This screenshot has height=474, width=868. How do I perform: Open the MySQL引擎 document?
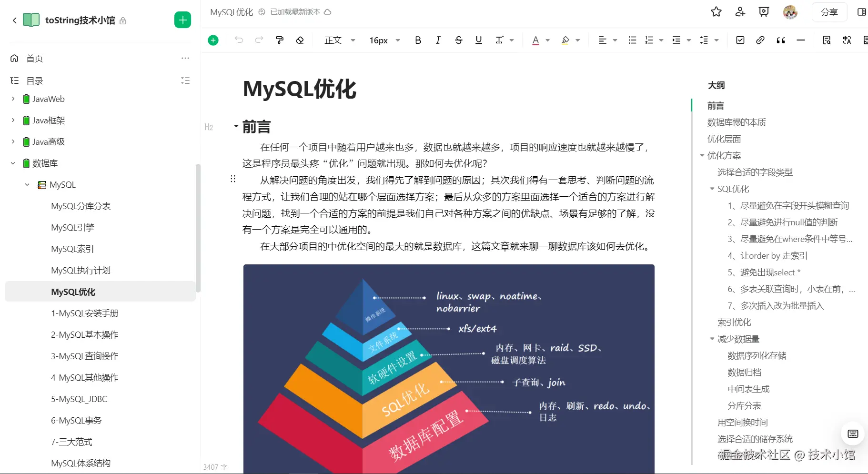pos(72,227)
